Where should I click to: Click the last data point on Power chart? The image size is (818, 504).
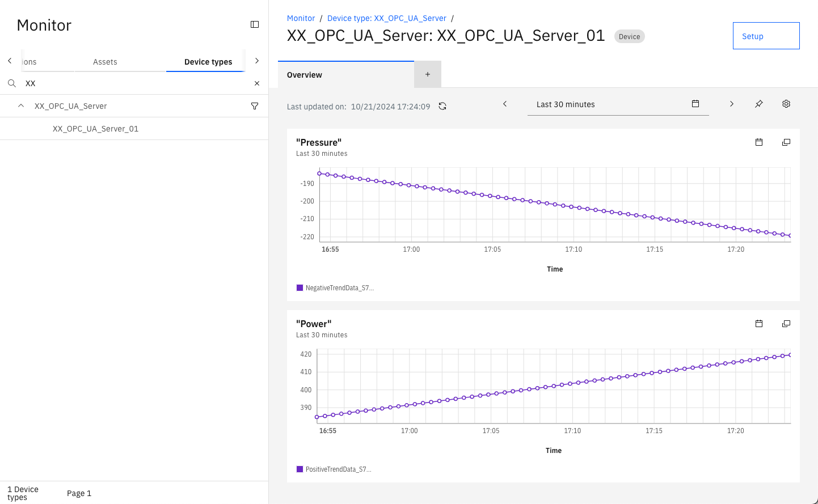coord(790,355)
